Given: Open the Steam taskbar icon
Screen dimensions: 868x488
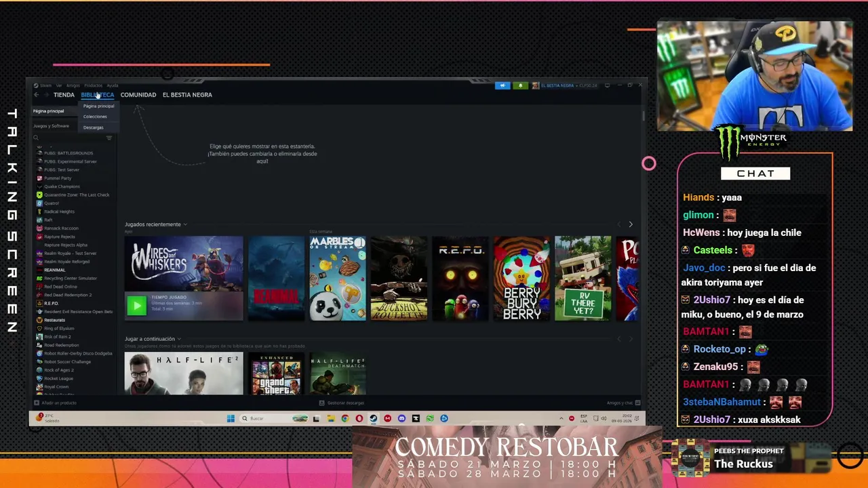Looking at the screenshot, I should 373,418.
